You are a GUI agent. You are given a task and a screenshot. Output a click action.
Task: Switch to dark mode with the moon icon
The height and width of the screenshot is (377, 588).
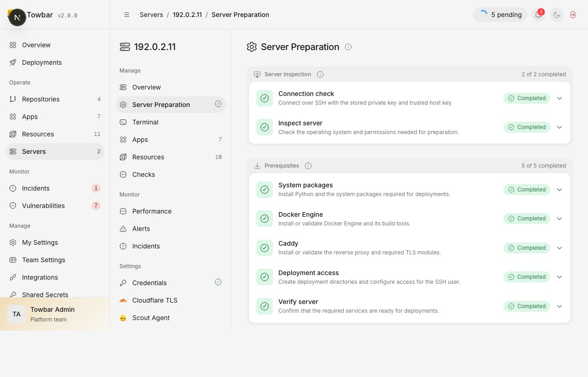pos(557,15)
